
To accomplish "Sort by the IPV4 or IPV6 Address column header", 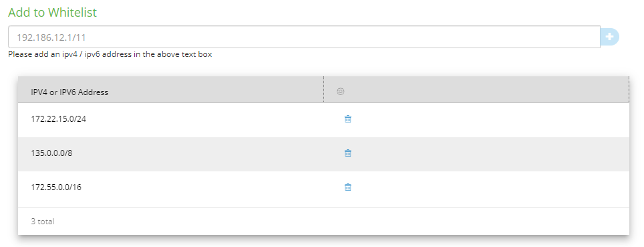I will [x=69, y=92].
